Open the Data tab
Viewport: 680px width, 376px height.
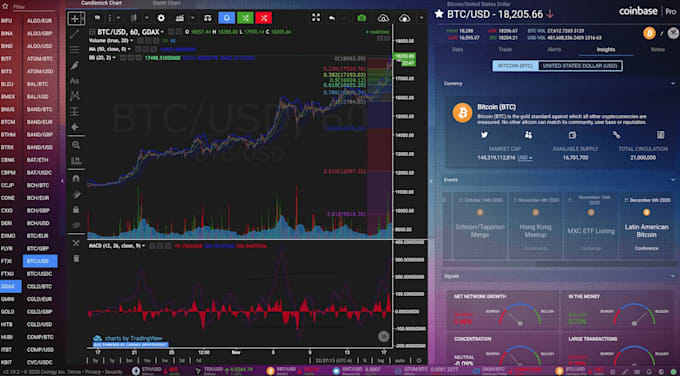click(x=457, y=49)
